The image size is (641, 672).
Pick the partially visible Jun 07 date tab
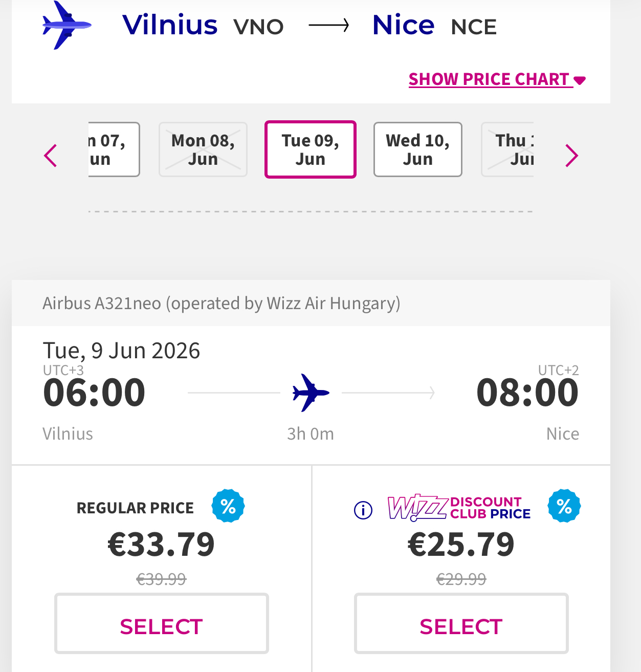coord(113,149)
